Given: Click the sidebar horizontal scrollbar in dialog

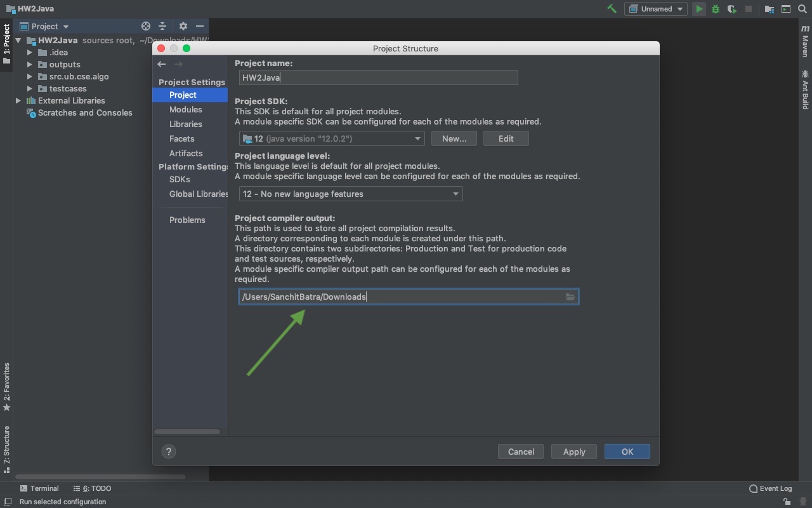Looking at the screenshot, I should pyautogui.click(x=187, y=432).
